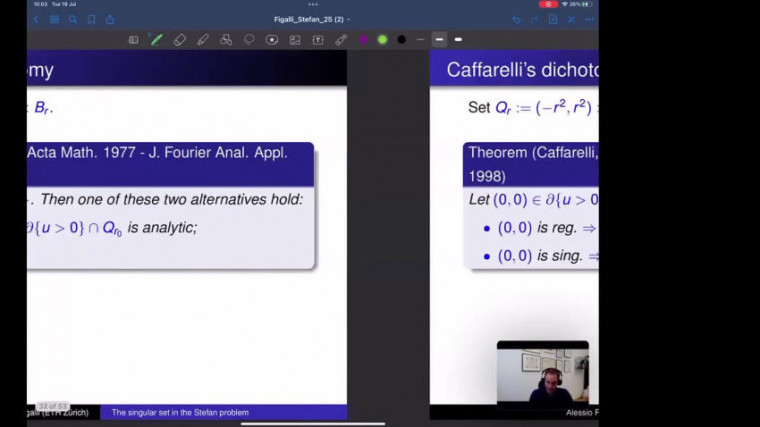The height and width of the screenshot is (427, 760).
Task: Select the medium stroke width
Action: 439,40
